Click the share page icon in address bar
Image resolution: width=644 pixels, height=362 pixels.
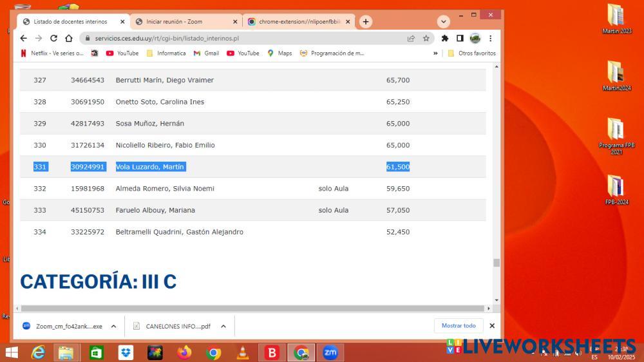pos(411,38)
